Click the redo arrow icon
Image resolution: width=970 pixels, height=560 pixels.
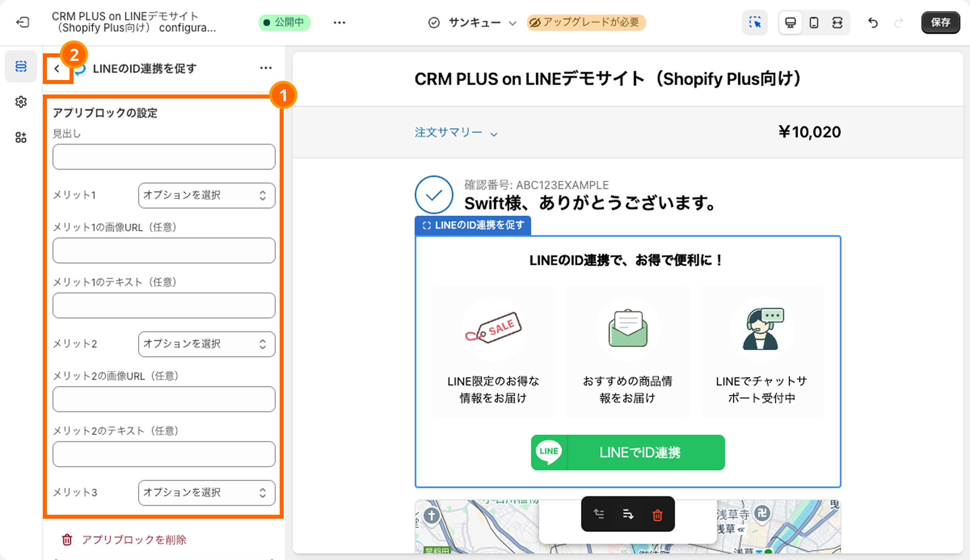[x=898, y=23]
